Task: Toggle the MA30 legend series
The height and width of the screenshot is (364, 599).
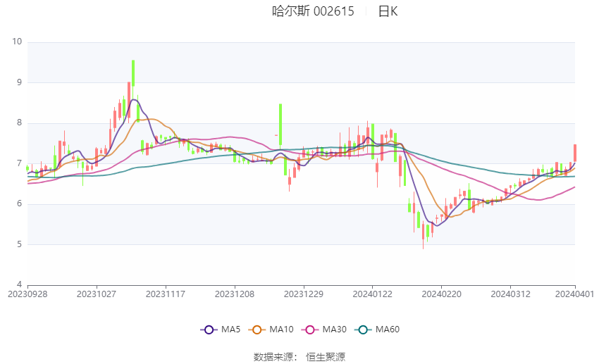Action: click(324, 330)
